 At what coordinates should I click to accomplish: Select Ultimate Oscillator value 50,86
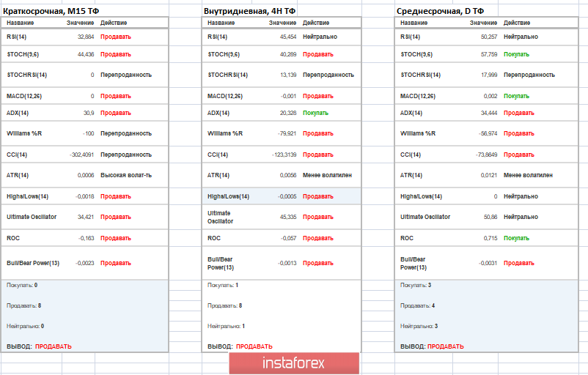[490, 217]
